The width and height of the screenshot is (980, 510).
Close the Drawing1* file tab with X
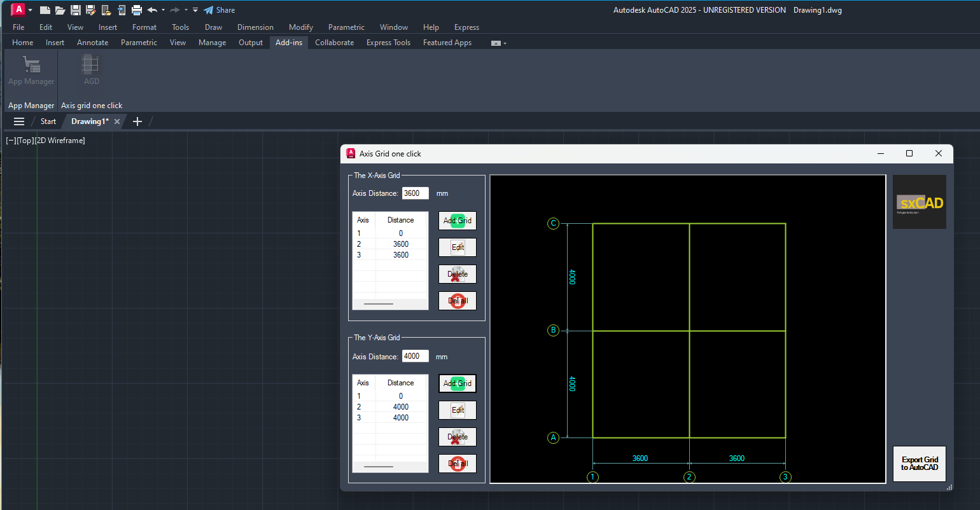point(117,121)
